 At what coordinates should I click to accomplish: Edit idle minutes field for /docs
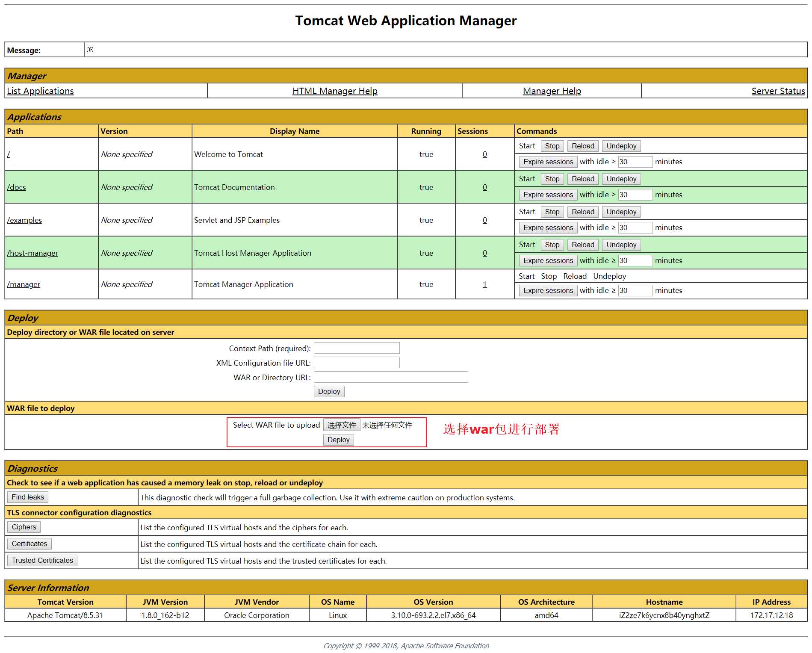[x=635, y=195]
